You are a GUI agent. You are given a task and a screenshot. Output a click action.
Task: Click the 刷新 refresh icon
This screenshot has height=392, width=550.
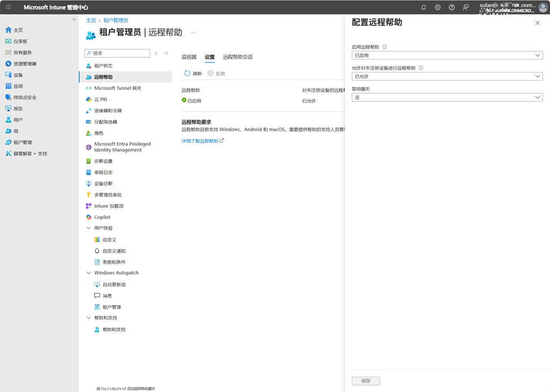[187, 74]
